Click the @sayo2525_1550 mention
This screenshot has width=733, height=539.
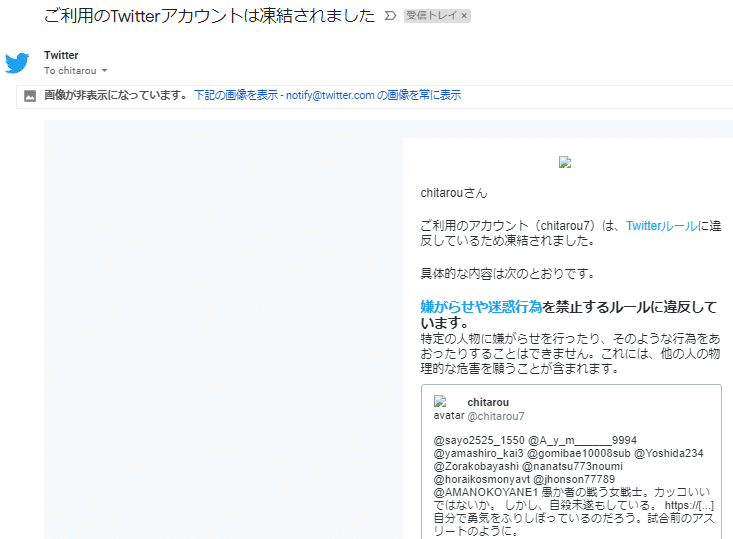coord(479,440)
